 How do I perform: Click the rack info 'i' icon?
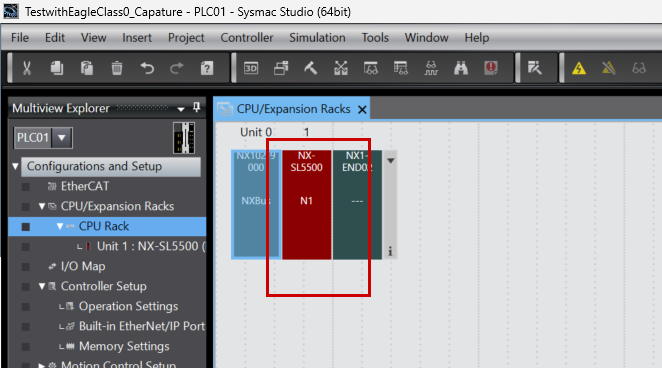390,252
